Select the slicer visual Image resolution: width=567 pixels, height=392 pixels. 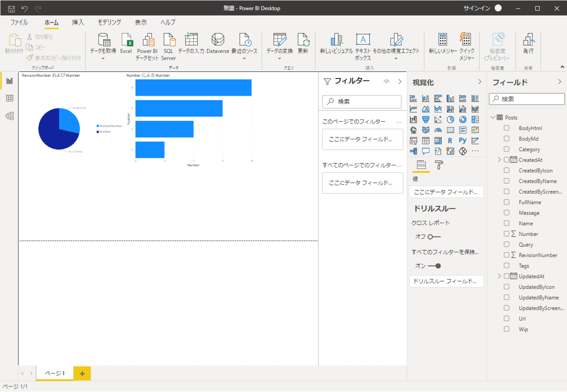(x=413, y=140)
